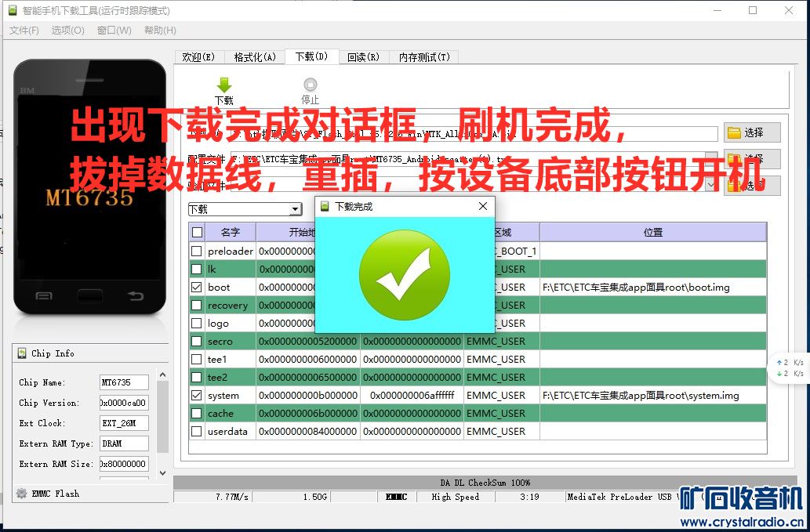Viewport: 810px width, 532px height.
Task: Click the Ext Clock field EXT_26M
Action: pyautogui.click(x=124, y=423)
